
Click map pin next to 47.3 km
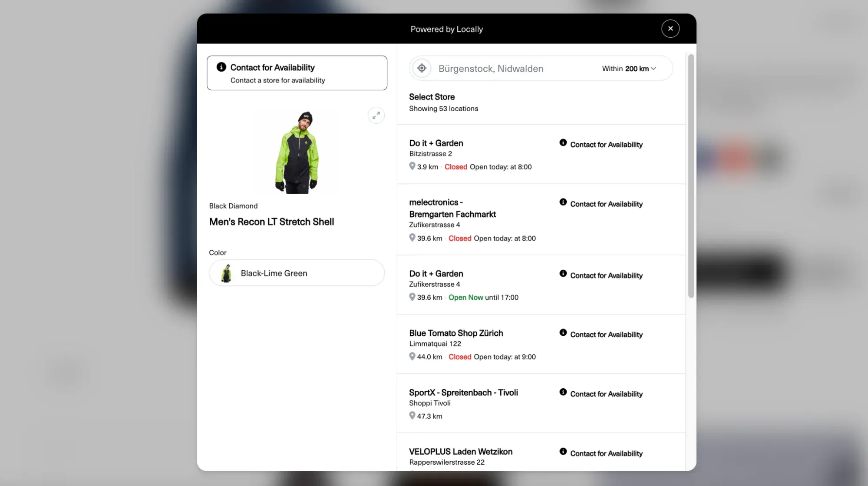point(412,415)
